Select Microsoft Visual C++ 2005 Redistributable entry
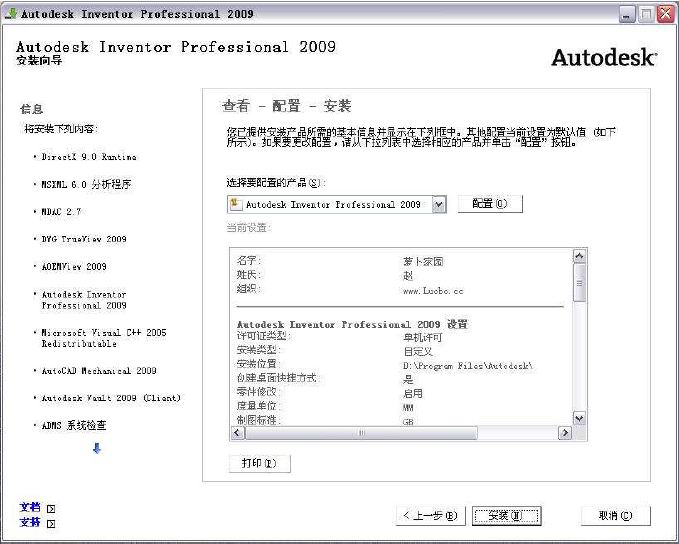 (103, 338)
